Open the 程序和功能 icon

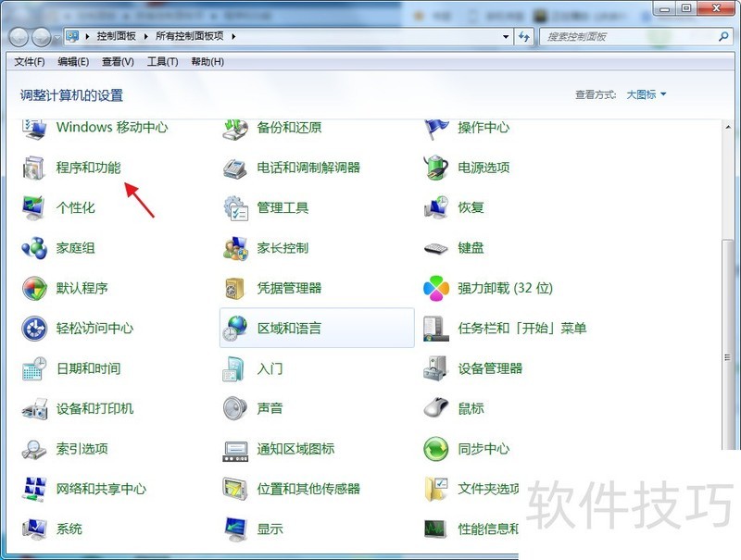34,168
